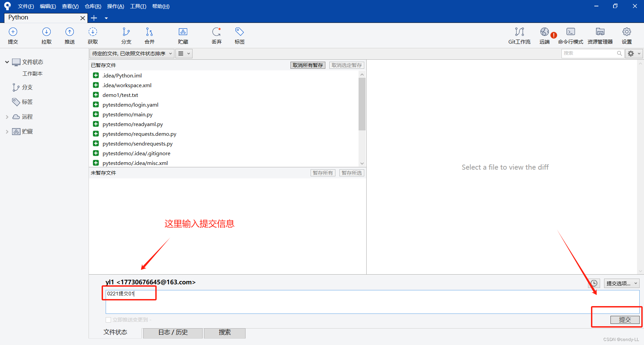Click the search magnifier icon
The height and width of the screenshot is (345, 644).
pyautogui.click(x=619, y=53)
